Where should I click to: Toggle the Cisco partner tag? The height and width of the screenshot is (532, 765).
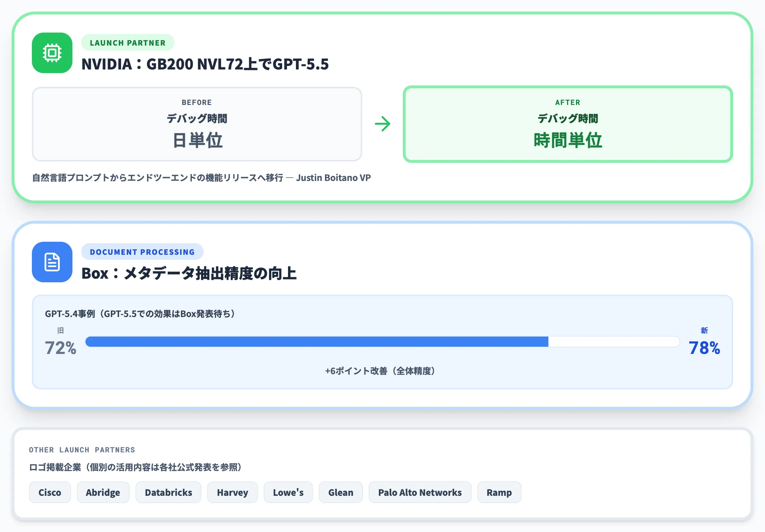tap(50, 492)
